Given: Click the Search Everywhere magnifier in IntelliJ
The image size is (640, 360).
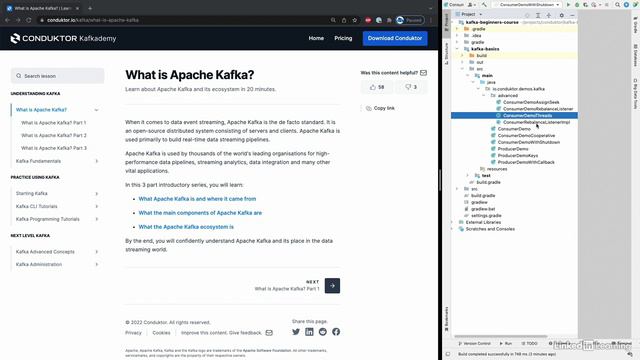Looking at the screenshot, I should [x=618, y=5].
